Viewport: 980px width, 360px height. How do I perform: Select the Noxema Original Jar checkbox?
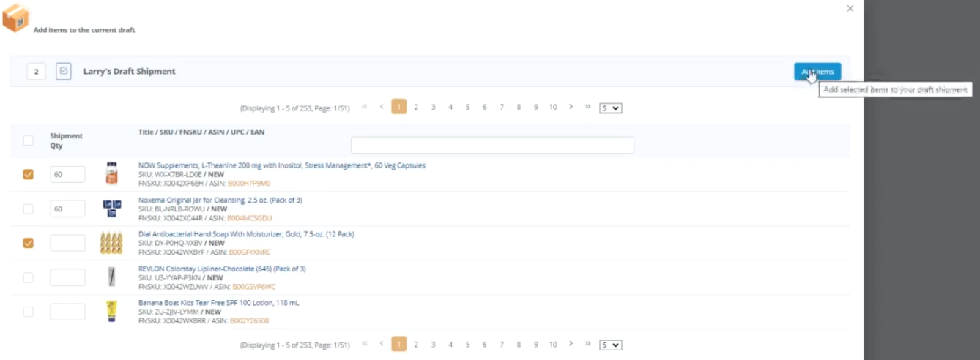28,209
